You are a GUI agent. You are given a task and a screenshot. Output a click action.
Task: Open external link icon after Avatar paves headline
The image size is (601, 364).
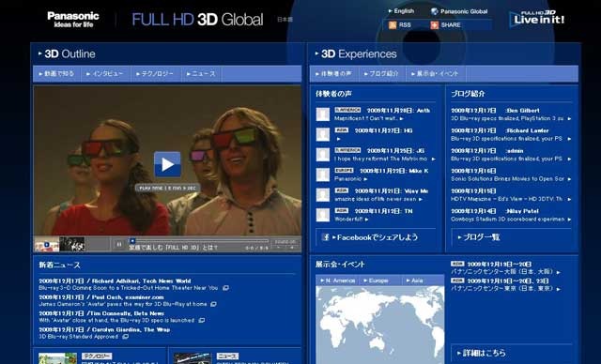(x=213, y=304)
